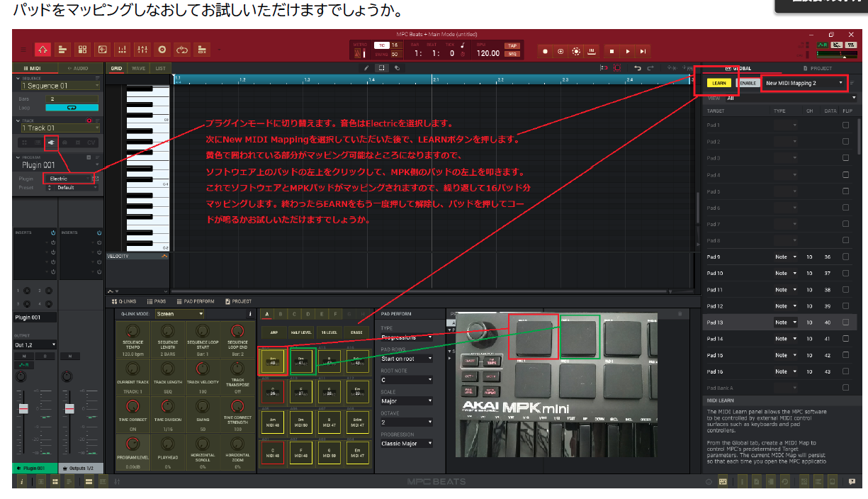This screenshot has height=499, width=868.
Task: Check the Flip box for Pad 1
Action: (x=845, y=125)
